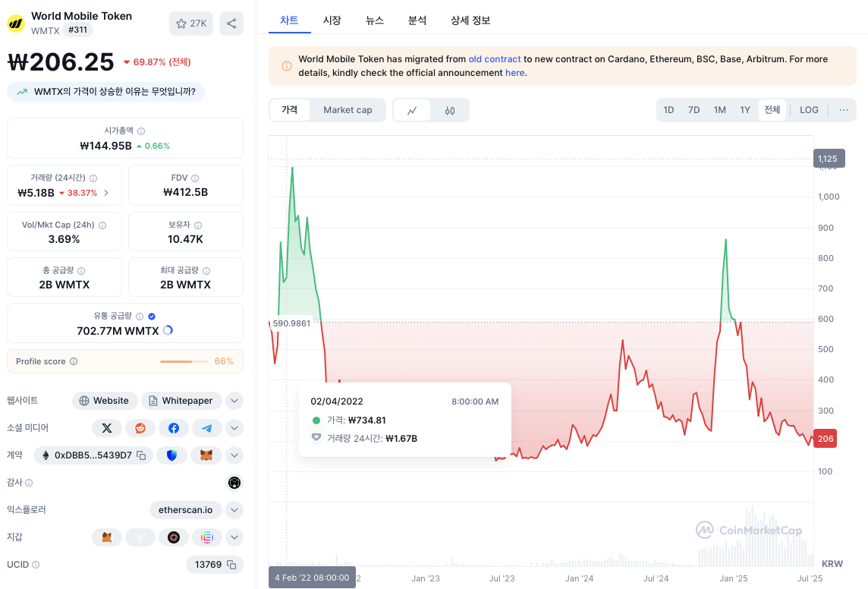Click the total supply info icon
This screenshot has height=589, width=868.
pyautogui.click(x=81, y=271)
